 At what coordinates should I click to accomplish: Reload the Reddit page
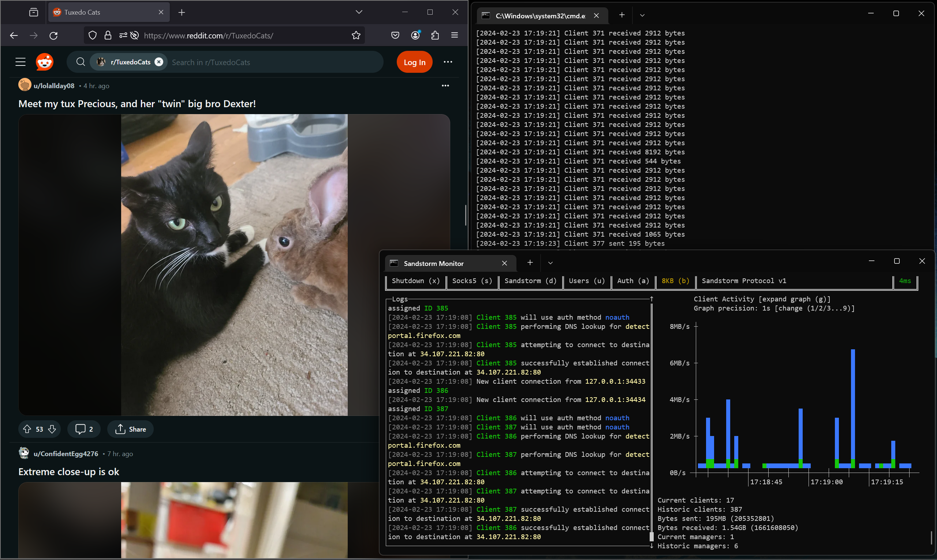point(53,35)
